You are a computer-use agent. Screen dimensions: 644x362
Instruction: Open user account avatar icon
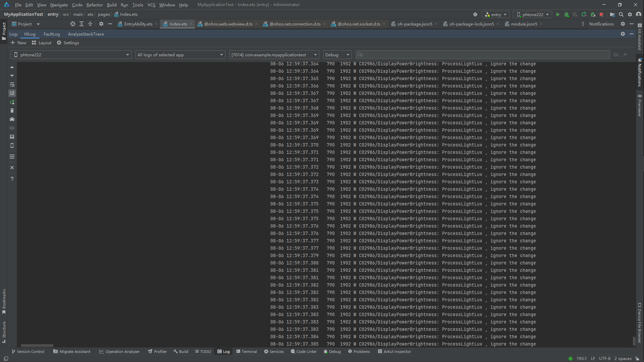pyautogui.click(x=639, y=14)
